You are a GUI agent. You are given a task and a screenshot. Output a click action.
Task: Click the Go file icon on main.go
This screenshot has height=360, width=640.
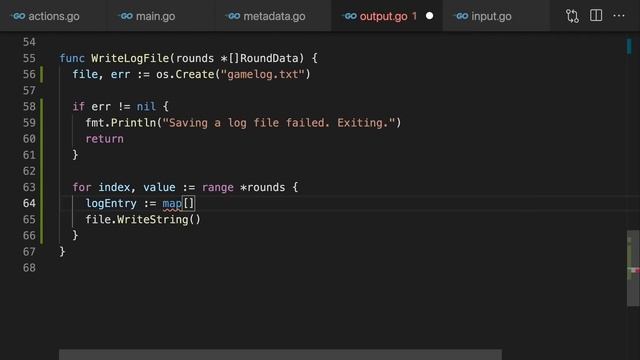point(126,16)
